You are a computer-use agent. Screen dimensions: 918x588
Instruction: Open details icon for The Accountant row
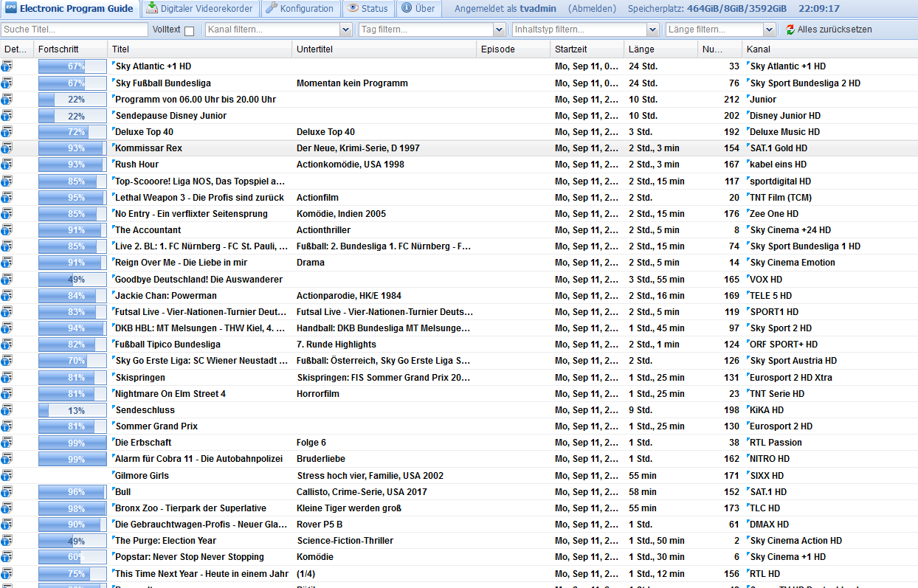click(7, 229)
